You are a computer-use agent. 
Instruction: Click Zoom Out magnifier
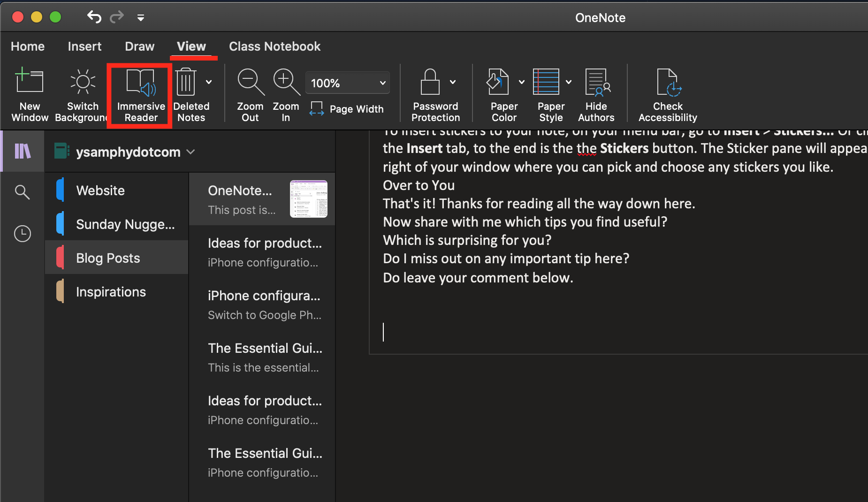[x=250, y=95]
